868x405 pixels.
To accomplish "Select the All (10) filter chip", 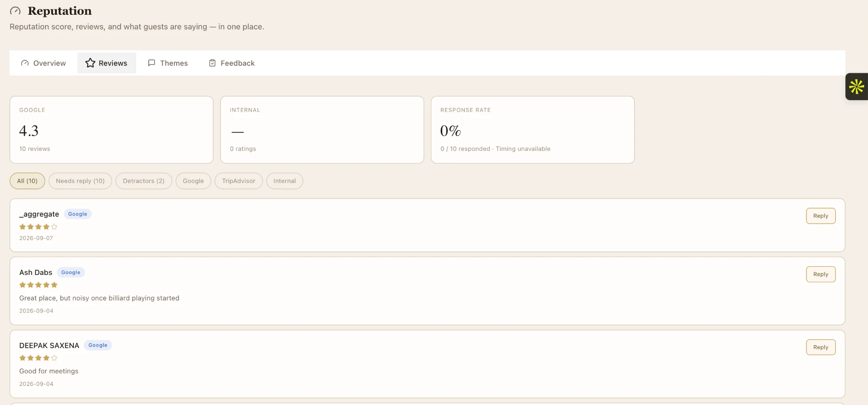I will 27,181.
